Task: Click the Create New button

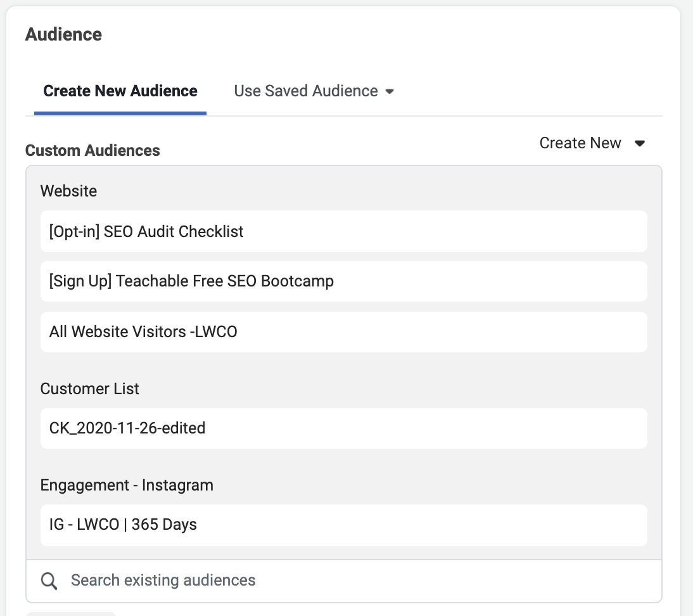Action: coord(580,143)
